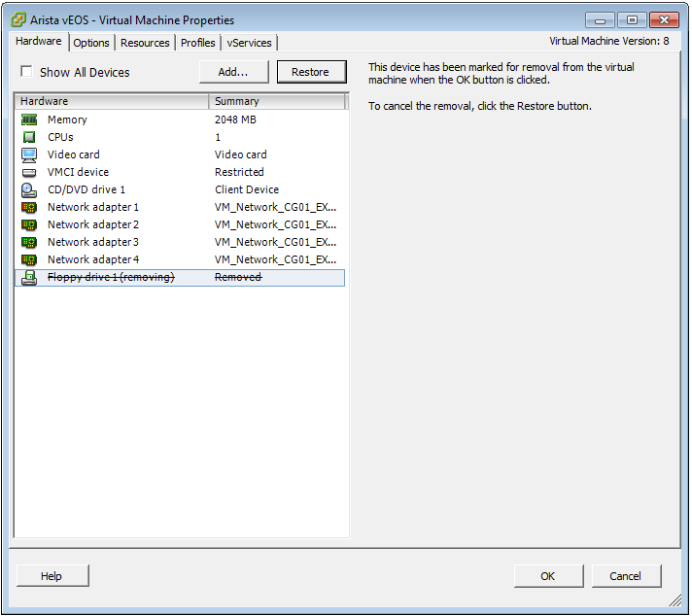Screen dimensions: 692x616
Task: Open Help for this dialog
Action: point(52,576)
